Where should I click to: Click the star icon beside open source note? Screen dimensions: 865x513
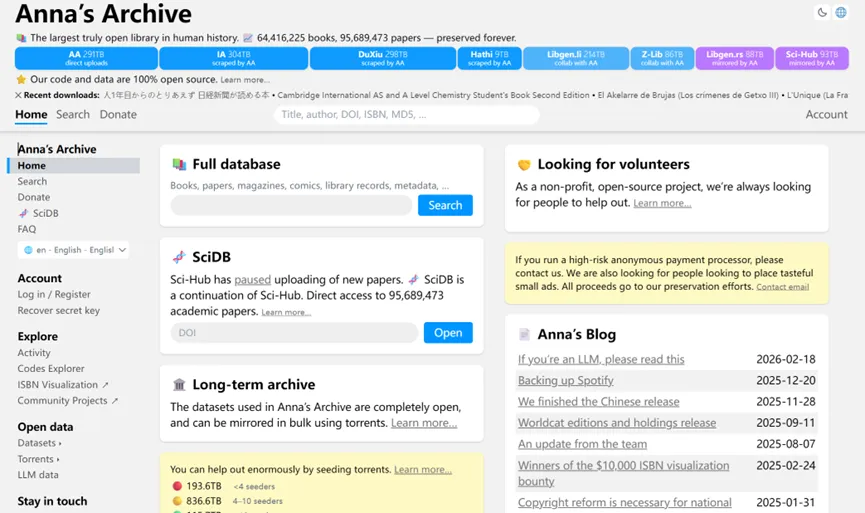point(21,79)
